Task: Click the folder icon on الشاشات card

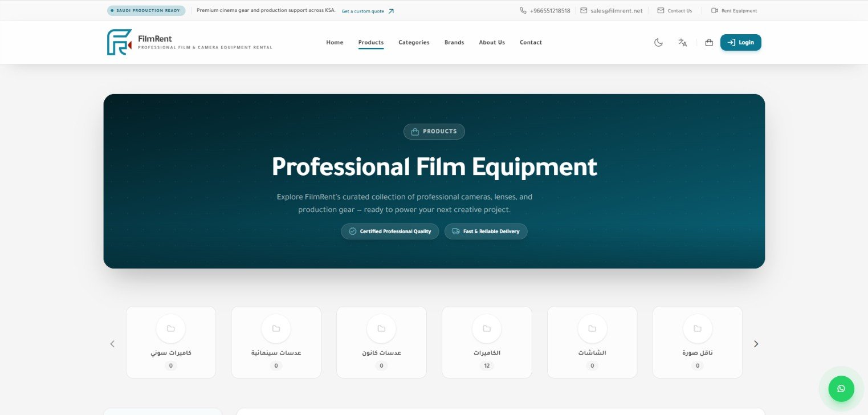Action: [x=592, y=328]
